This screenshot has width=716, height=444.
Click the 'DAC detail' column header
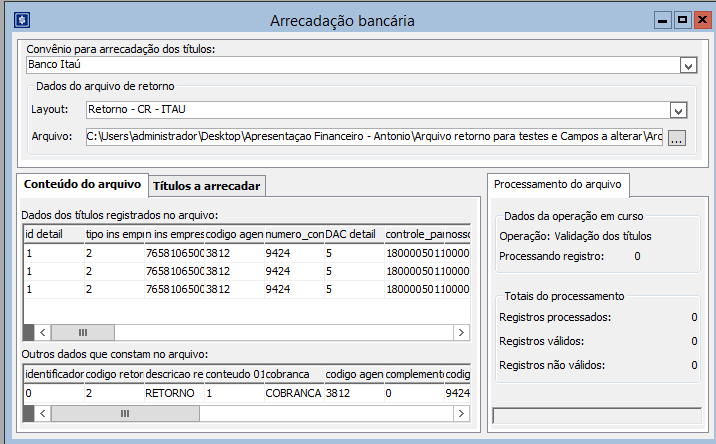[x=351, y=234]
